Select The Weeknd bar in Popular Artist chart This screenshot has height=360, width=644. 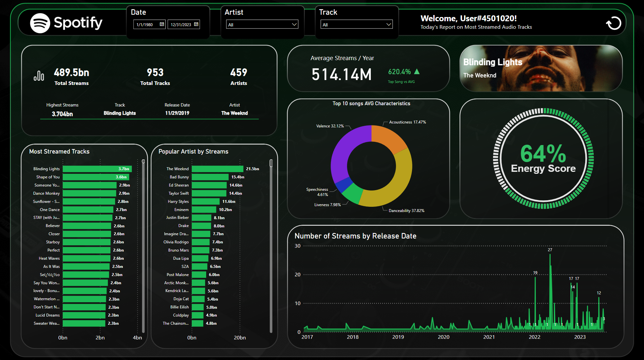pos(217,169)
